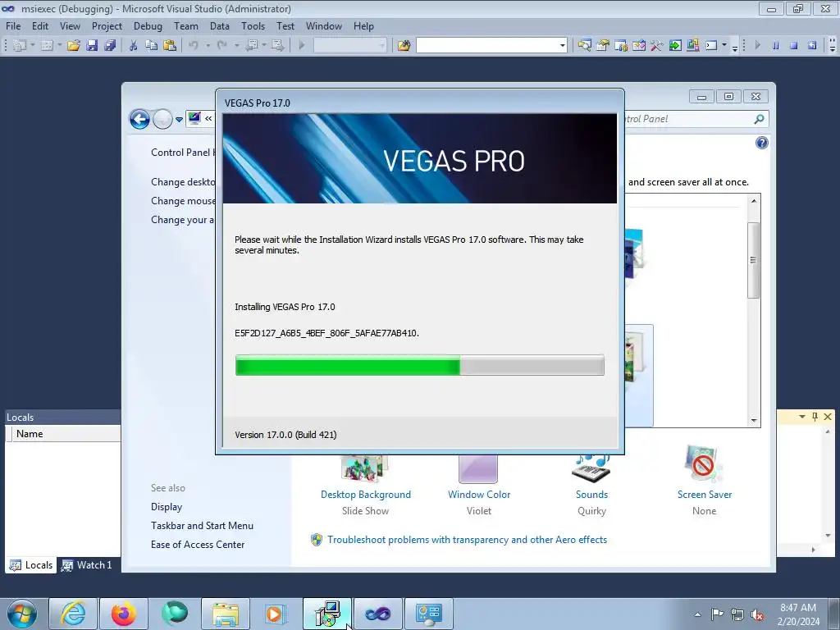
Task: Click the Save All icon
Action: tap(111, 46)
